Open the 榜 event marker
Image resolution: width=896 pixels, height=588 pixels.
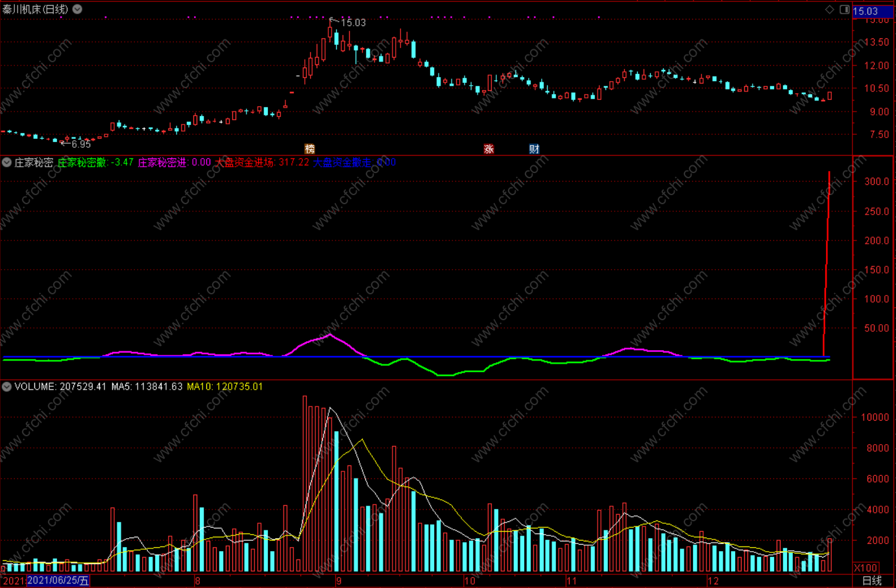click(309, 149)
